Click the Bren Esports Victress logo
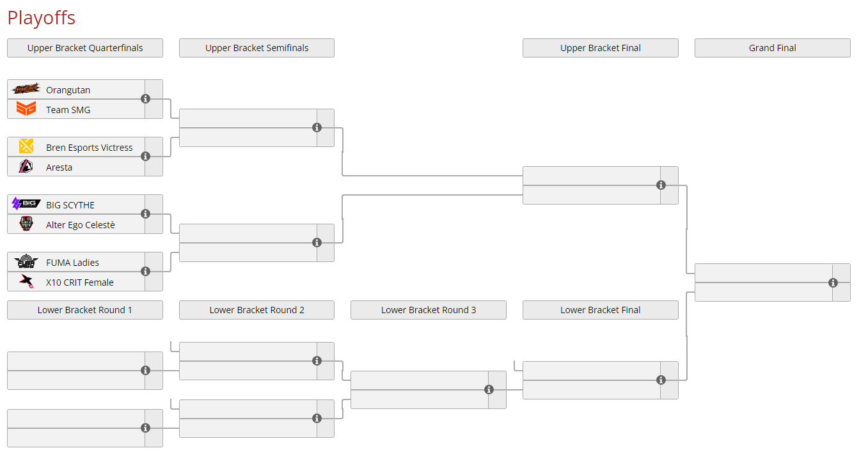Image resolution: width=868 pixels, height=464 pixels. click(26, 146)
